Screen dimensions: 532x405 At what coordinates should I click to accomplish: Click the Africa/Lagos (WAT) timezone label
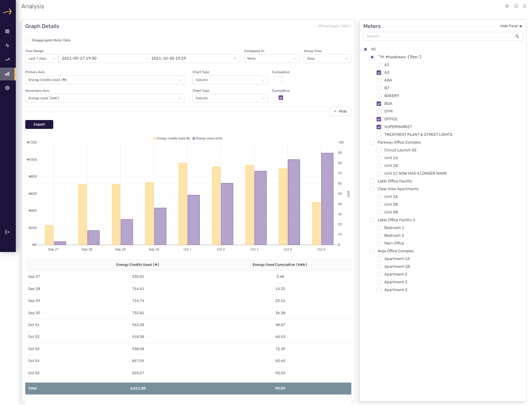(x=334, y=26)
